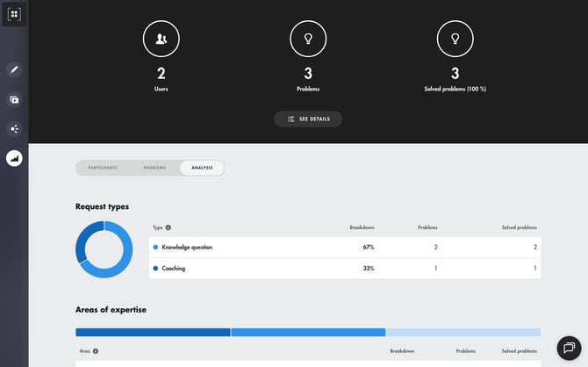588x367 pixels.
Task: Select the pencil edit icon in sidebar
Action: 14,69
